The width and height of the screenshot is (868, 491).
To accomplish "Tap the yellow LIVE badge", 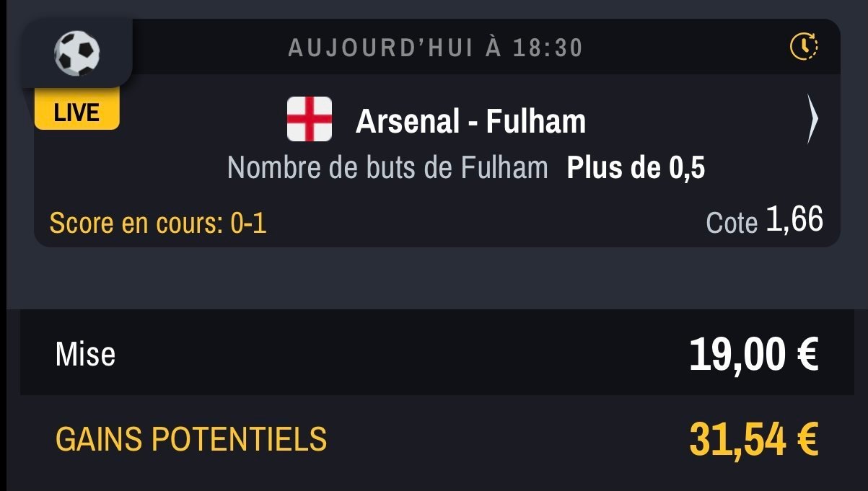I will 76,112.
